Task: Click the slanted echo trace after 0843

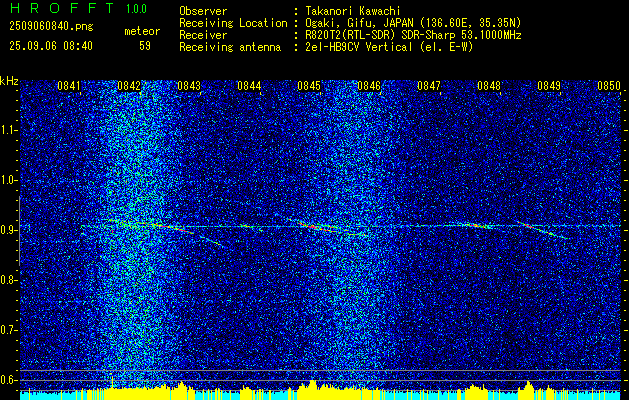Action: click(211, 240)
